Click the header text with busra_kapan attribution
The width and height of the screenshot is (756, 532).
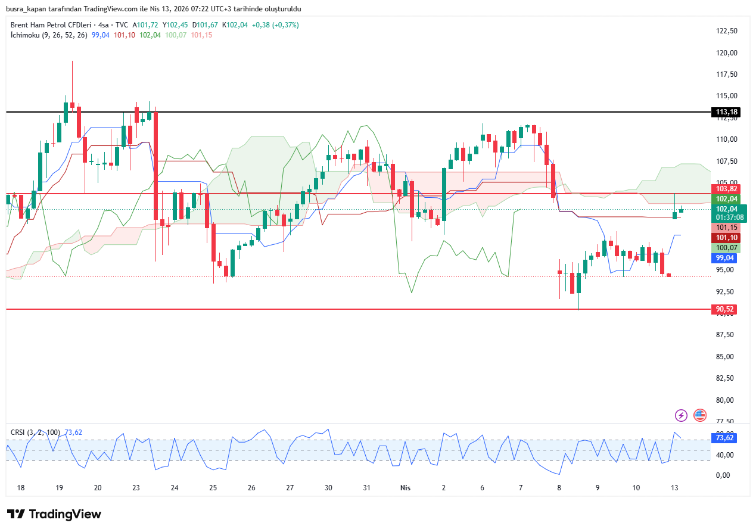(154, 8)
